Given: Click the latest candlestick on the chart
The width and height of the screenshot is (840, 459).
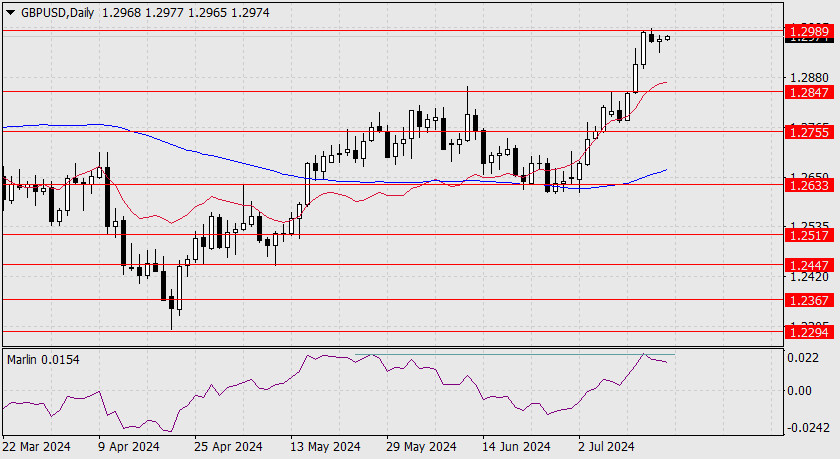Looking at the screenshot, I should click(668, 38).
